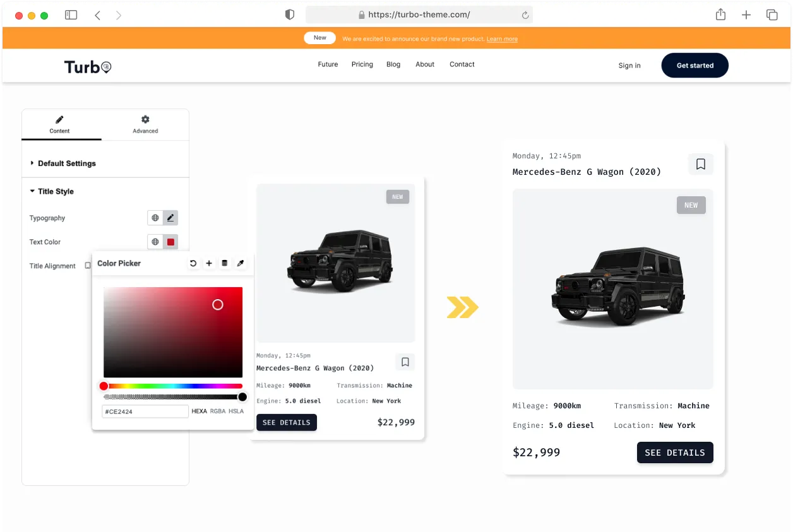Open the Blog page
793x532 pixels.
click(x=393, y=64)
